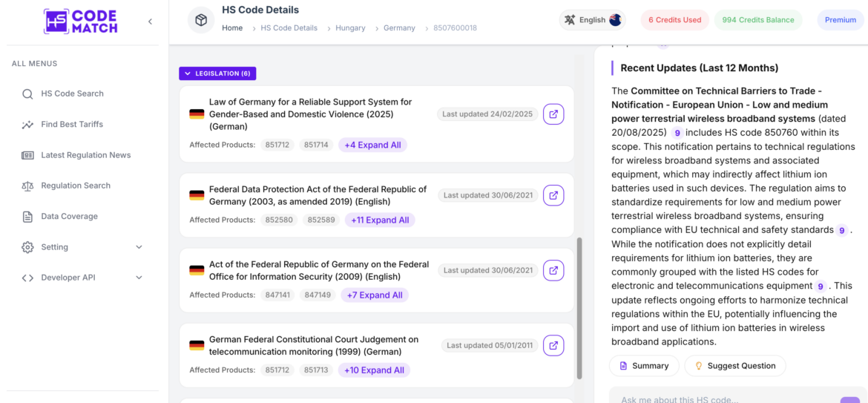This screenshot has width=868, height=403.
Task: Expand the Setting menu chevron
Action: [139, 247]
